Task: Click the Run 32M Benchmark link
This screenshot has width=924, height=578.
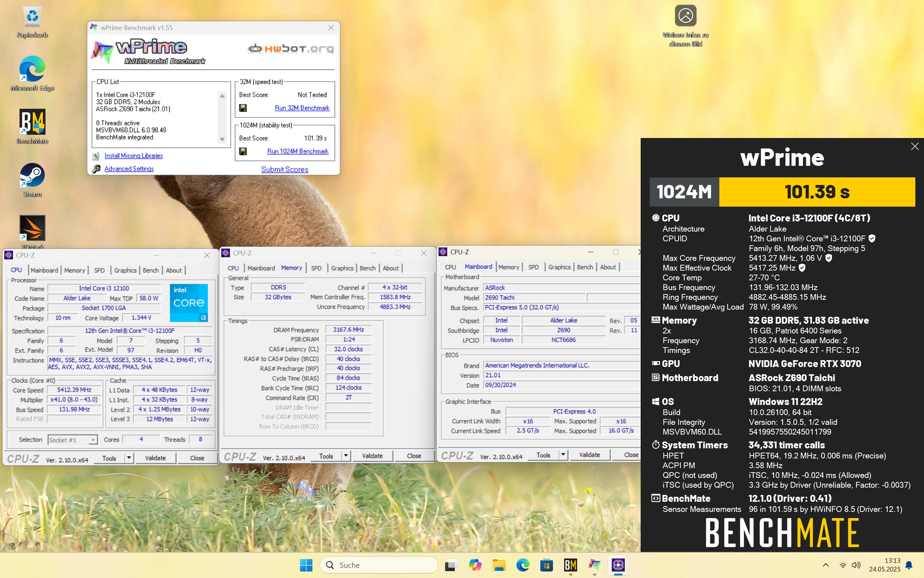Action: tap(302, 108)
